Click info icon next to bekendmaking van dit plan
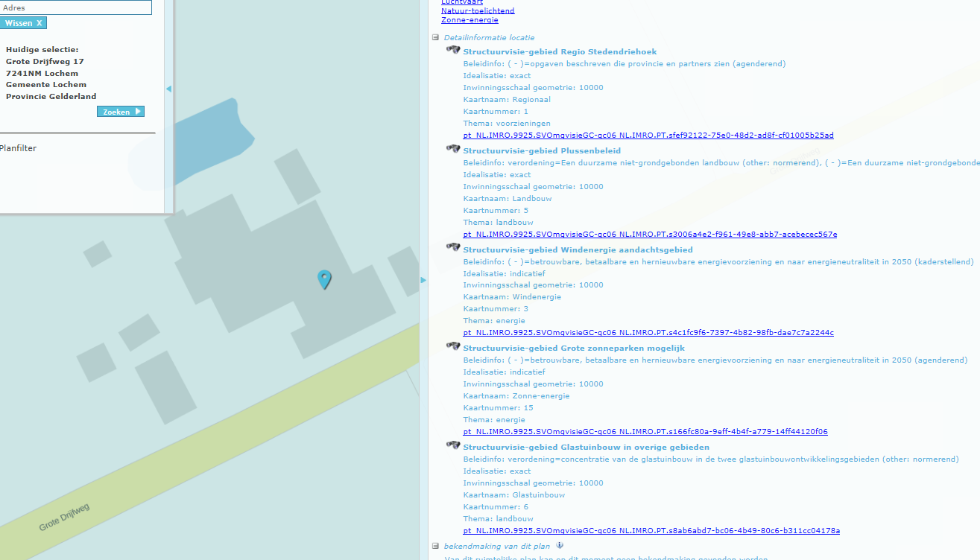This screenshot has width=980, height=560. click(x=560, y=545)
